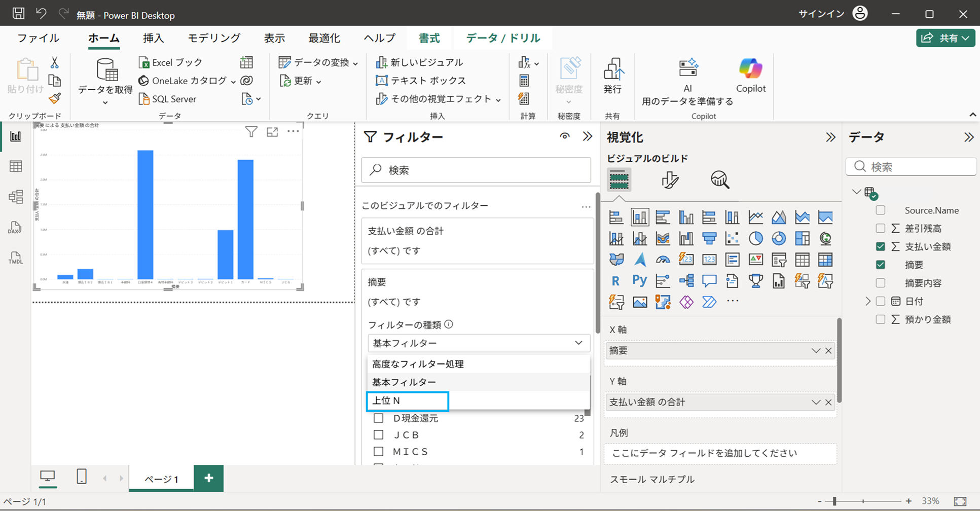Open the Table view in the left sidebar

tap(16, 166)
